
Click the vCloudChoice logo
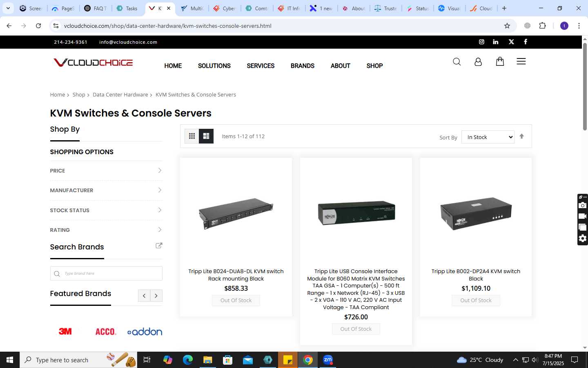(93, 63)
